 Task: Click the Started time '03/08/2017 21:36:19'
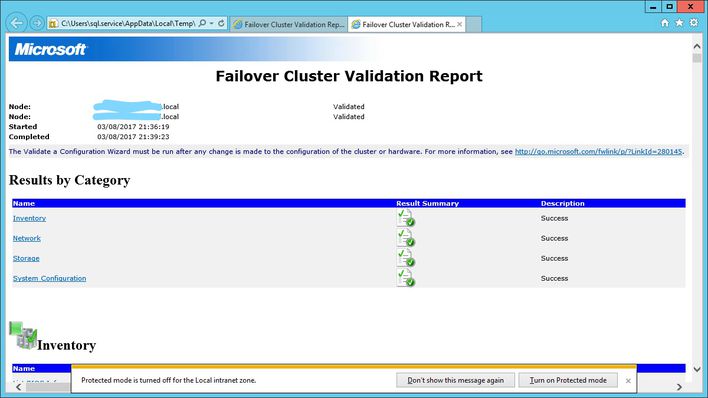click(133, 126)
